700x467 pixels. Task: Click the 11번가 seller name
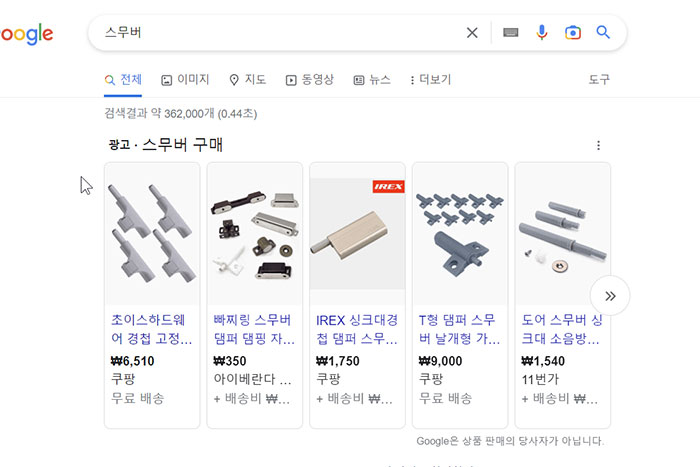click(x=540, y=379)
